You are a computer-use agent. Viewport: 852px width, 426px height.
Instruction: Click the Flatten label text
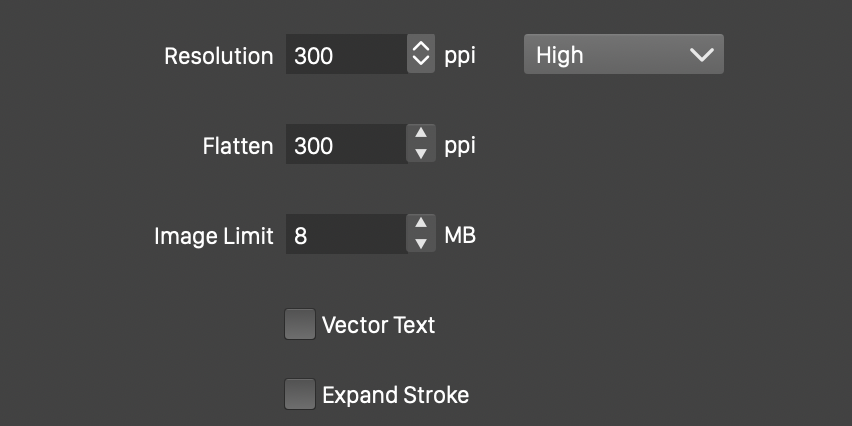coord(237,146)
